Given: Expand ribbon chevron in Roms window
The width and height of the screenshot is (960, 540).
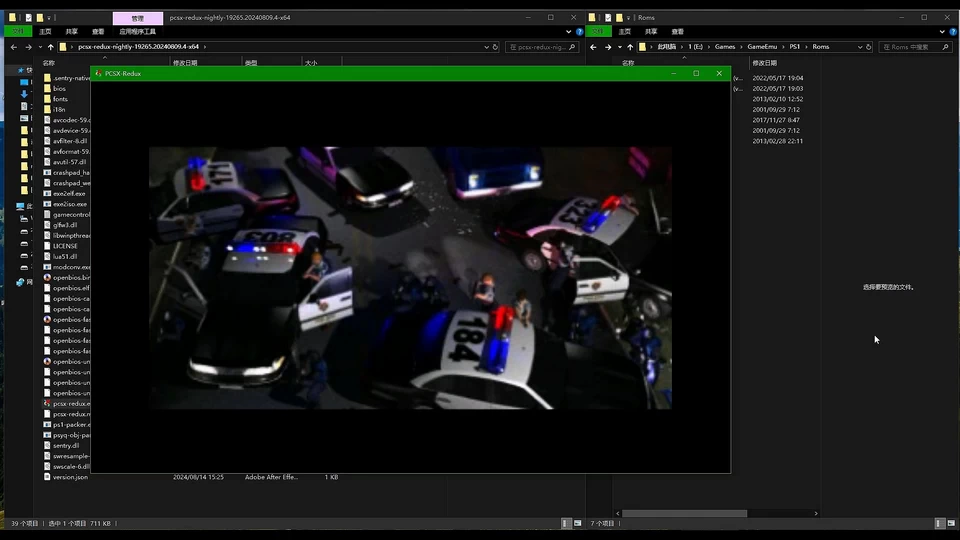Looking at the screenshot, I should [x=942, y=32].
